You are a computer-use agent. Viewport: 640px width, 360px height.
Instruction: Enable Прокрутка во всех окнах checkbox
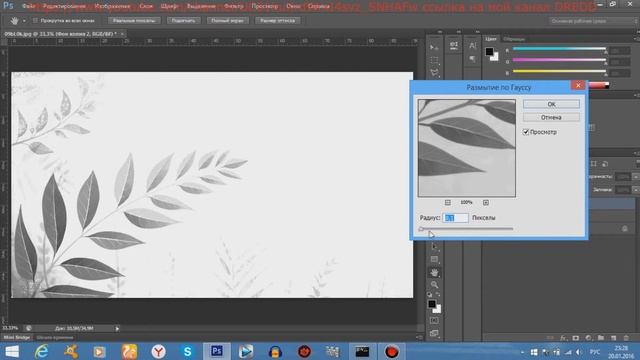tap(35, 20)
